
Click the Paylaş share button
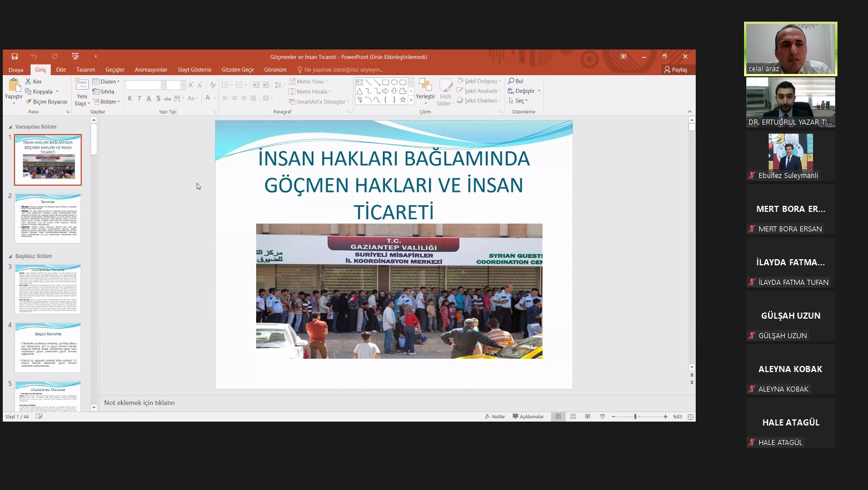(x=676, y=70)
